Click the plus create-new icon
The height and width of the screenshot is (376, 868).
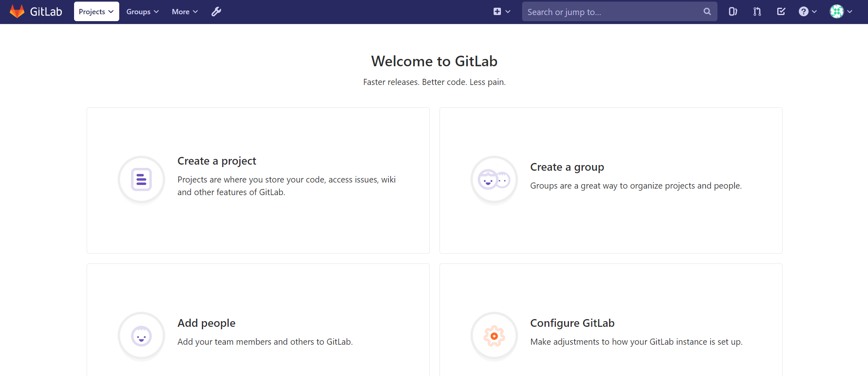pos(497,12)
